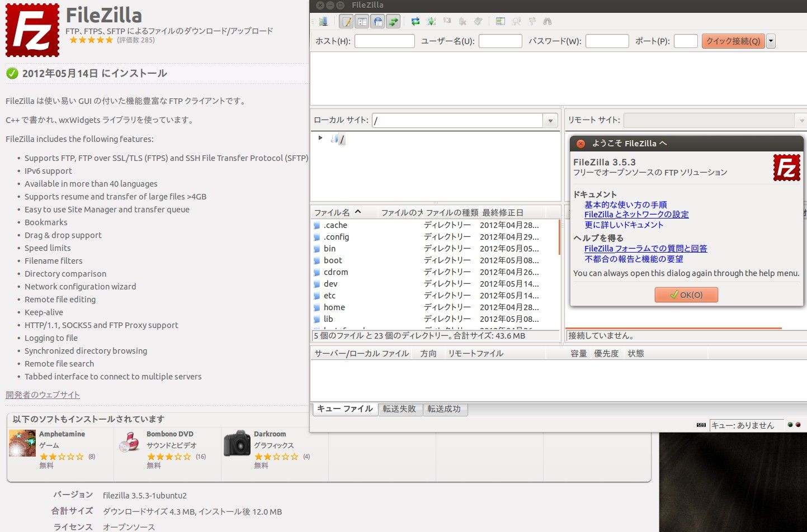Sort by the ファイルの種類 column header
Viewport: 807px width, 532px height.
click(x=452, y=212)
